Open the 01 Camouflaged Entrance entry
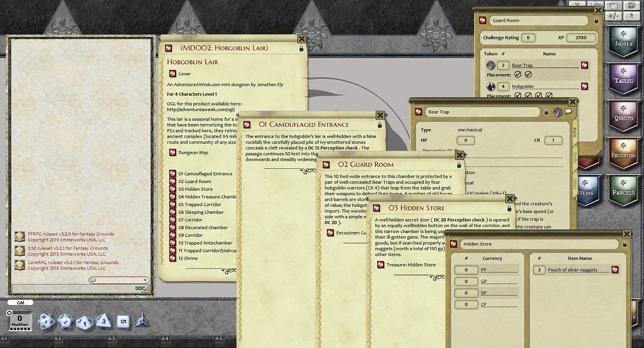Screen dimensions: 644x348 tap(205, 174)
